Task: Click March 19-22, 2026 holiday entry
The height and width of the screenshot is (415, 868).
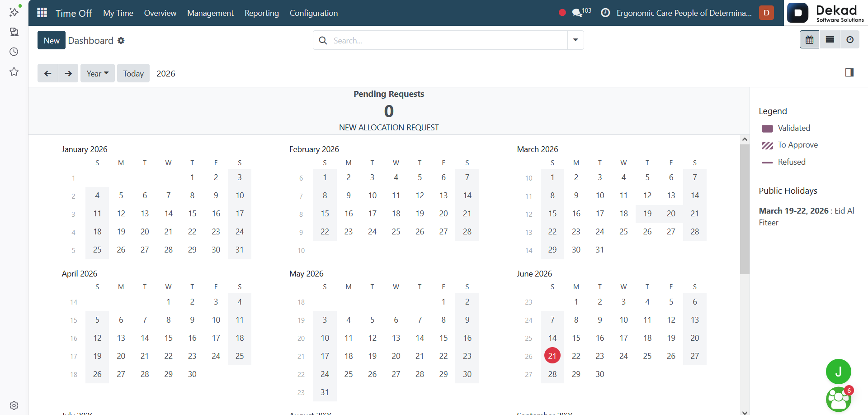Action: (x=807, y=216)
